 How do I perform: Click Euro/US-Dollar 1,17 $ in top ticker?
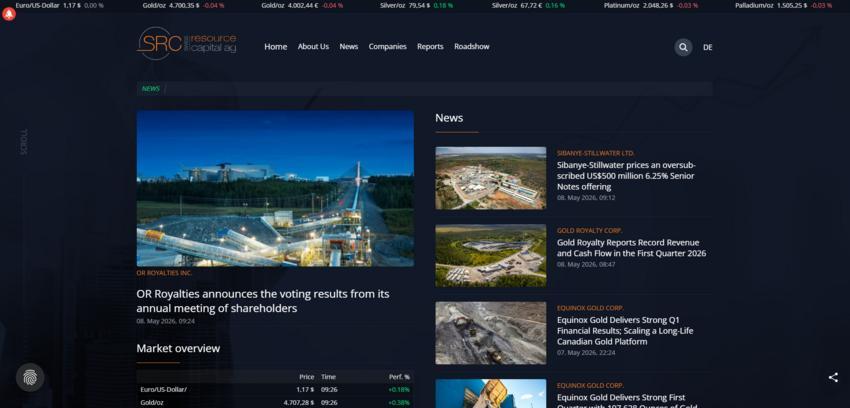(59, 5)
